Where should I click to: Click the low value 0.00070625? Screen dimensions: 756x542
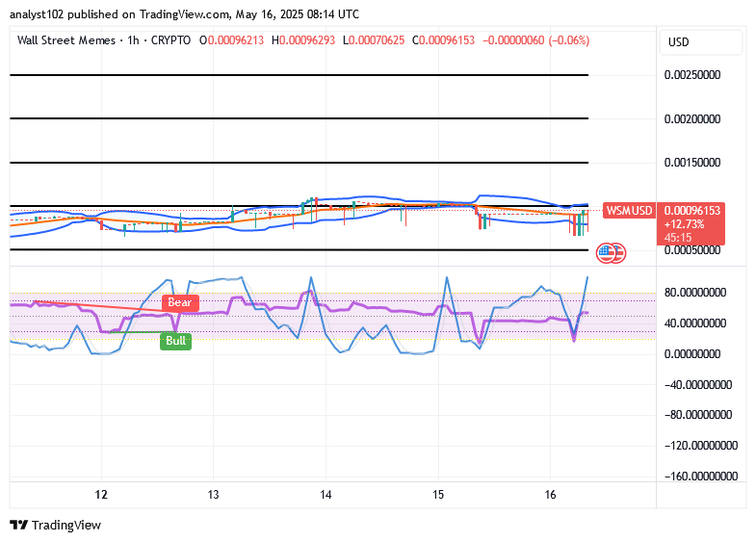[x=377, y=40]
